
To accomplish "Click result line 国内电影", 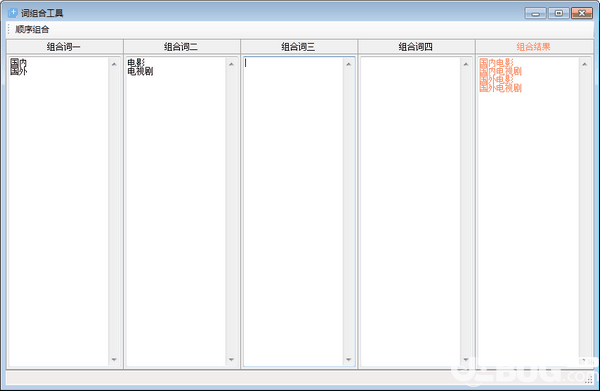I will point(496,62).
